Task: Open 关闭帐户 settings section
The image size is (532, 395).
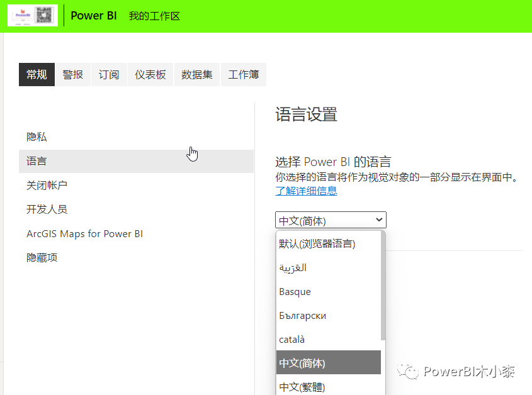Action: [136, 185]
